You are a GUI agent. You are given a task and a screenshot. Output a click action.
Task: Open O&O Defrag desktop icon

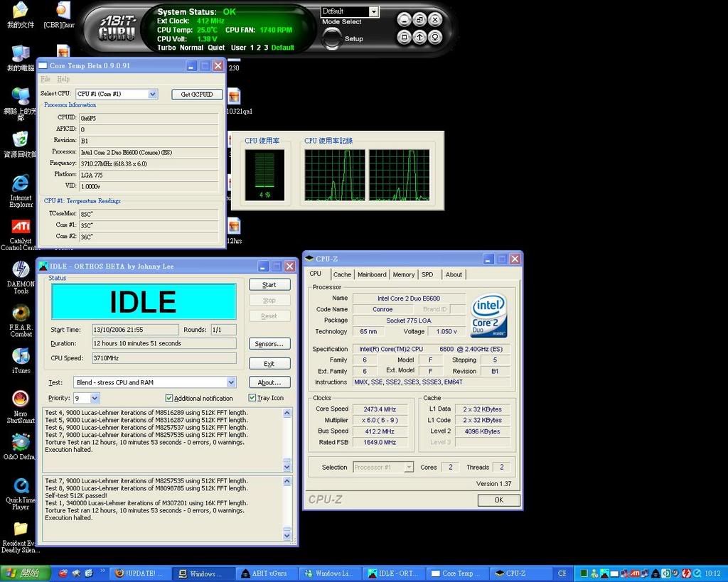(19, 446)
